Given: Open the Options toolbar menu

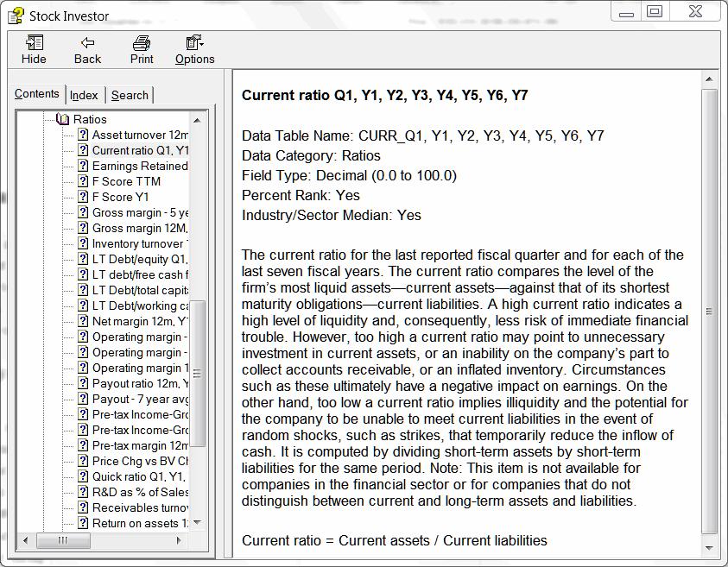Looking at the screenshot, I should [x=194, y=42].
